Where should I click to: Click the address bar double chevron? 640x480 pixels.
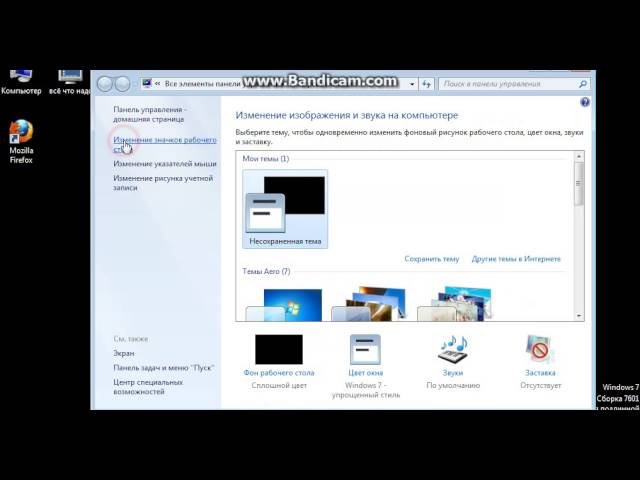coord(157,84)
